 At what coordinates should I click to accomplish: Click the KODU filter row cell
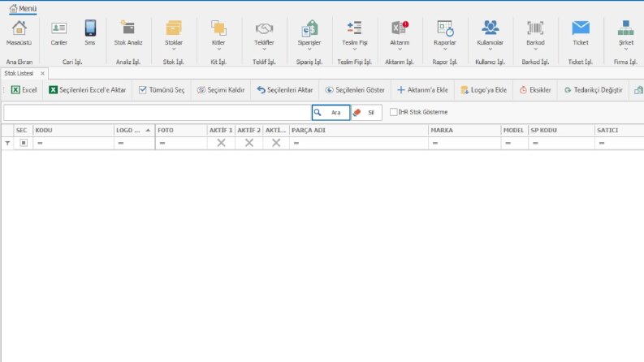[74, 143]
